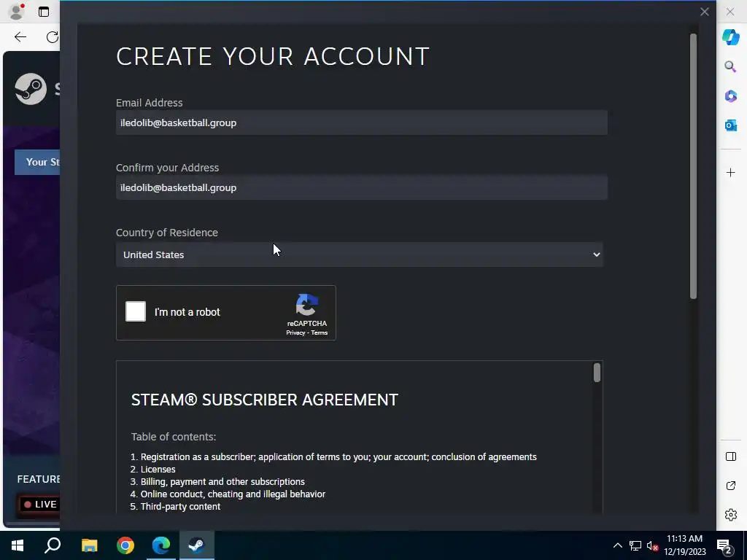Show hidden system tray icons

pos(617,545)
